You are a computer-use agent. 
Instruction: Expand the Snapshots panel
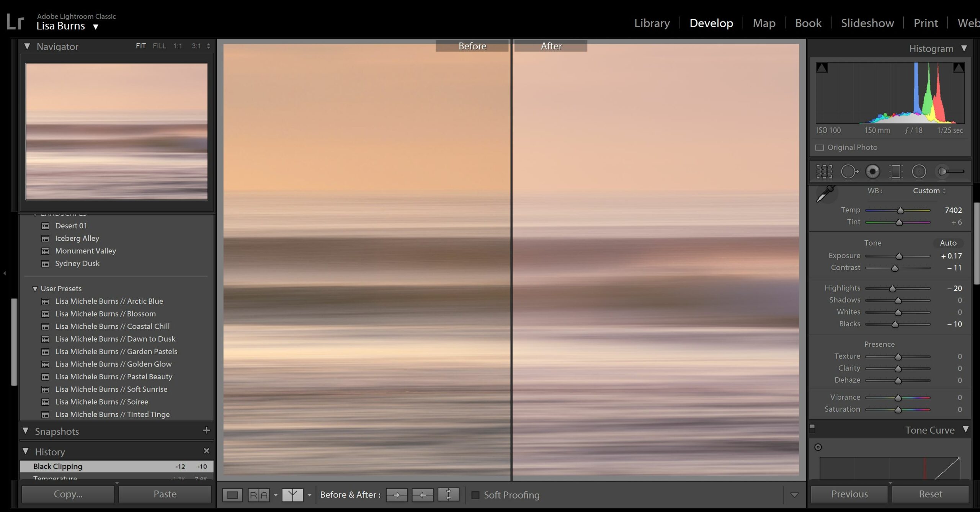(26, 431)
